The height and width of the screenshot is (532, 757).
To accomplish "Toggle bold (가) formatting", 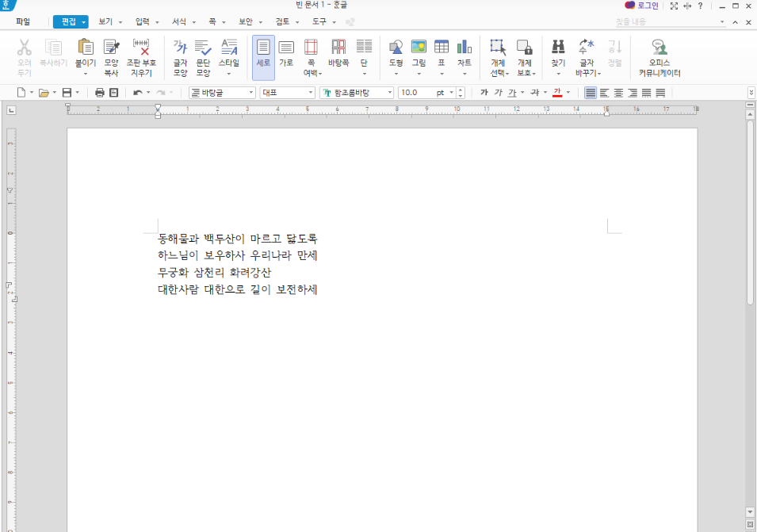I will coord(484,93).
